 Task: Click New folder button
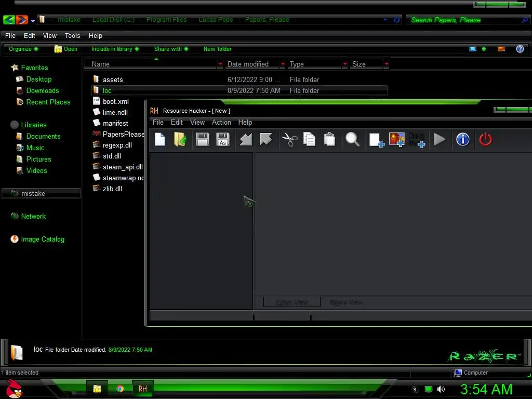(x=218, y=49)
